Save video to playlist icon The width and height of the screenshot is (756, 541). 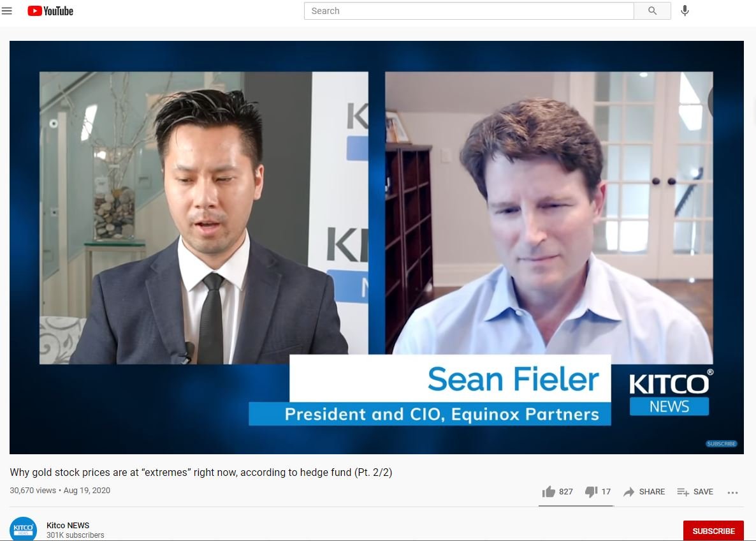(x=683, y=492)
